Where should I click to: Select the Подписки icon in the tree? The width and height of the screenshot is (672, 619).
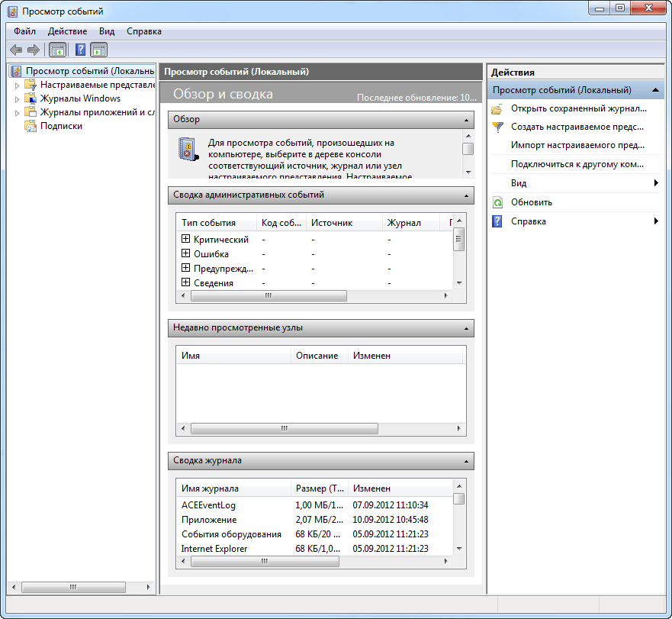(x=31, y=126)
